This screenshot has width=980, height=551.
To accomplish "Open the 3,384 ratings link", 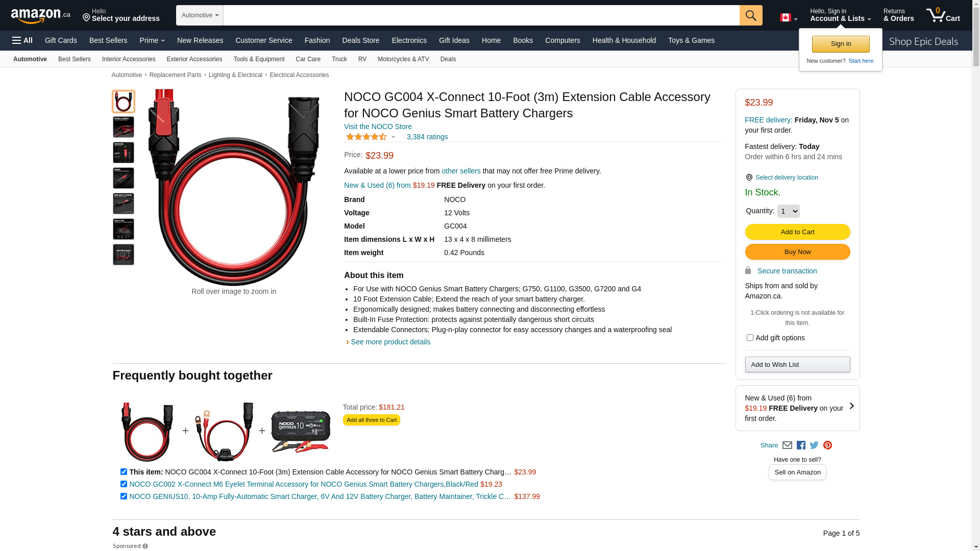I will [427, 137].
